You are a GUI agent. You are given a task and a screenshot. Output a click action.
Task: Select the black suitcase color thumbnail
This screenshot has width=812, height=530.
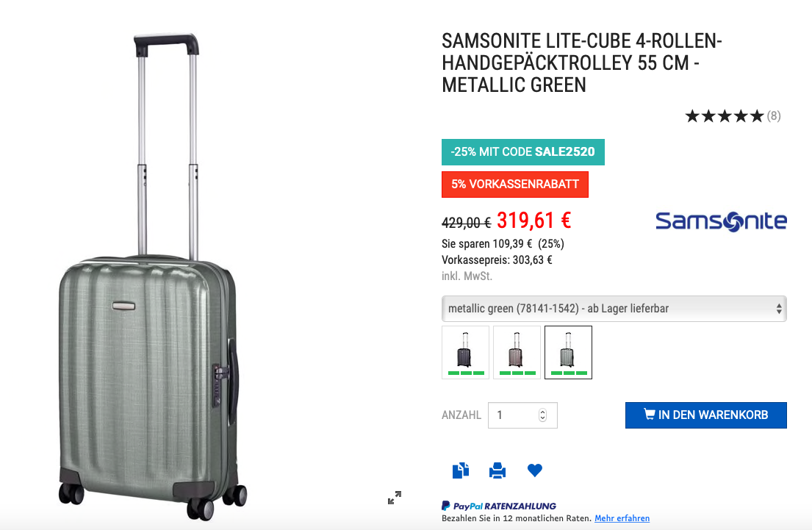pyautogui.click(x=465, y=352)
